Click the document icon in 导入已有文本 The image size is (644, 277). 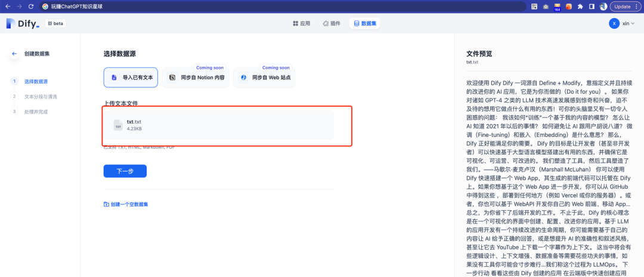(x=114, y=77)
